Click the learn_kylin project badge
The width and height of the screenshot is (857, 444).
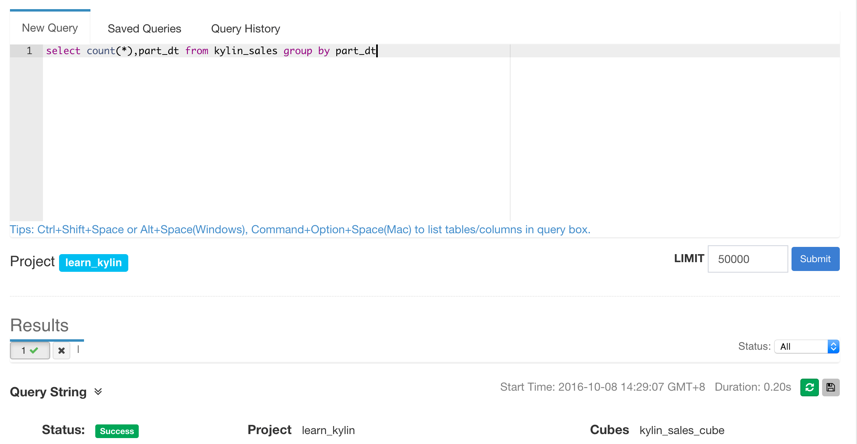point(93,263)
